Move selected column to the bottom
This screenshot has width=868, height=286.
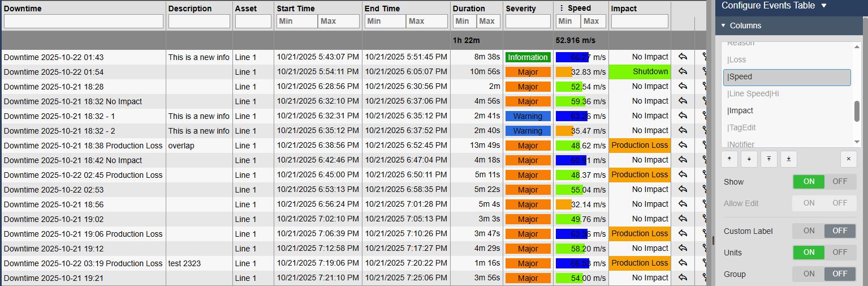(789, 159)
